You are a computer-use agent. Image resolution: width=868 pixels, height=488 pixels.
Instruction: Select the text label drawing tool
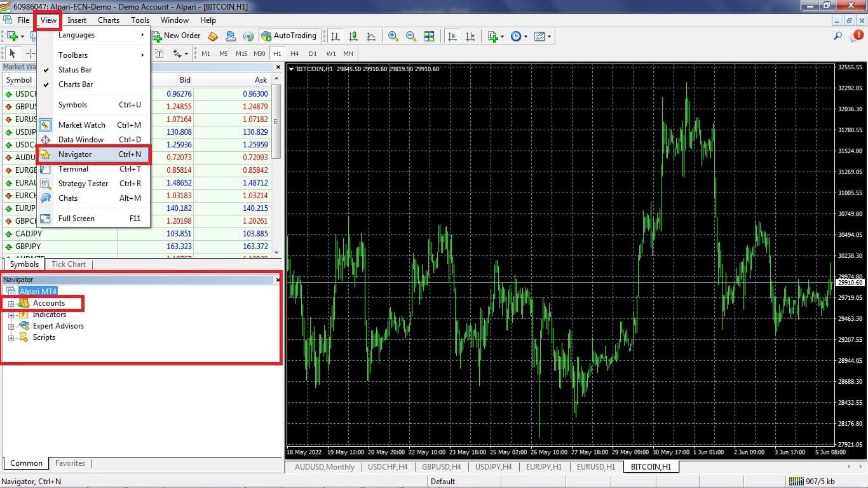[159, 53]
